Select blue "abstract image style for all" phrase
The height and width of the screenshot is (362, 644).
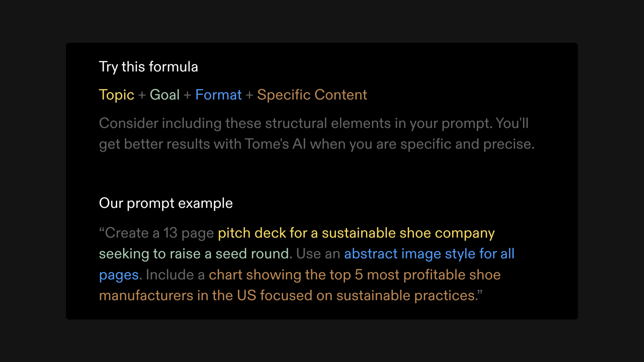pyautogui.click(x=429, y=254)
